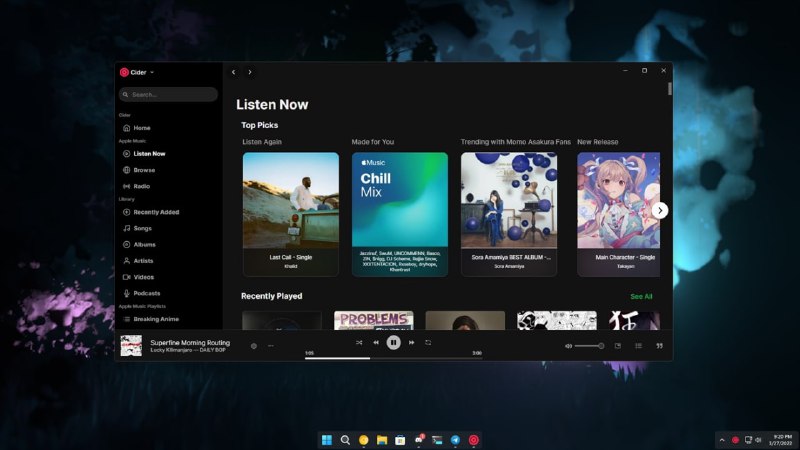Viewport: 800px width, 450px height.
Task: Show lyrics with quote icon
Action: coord(659,346)
